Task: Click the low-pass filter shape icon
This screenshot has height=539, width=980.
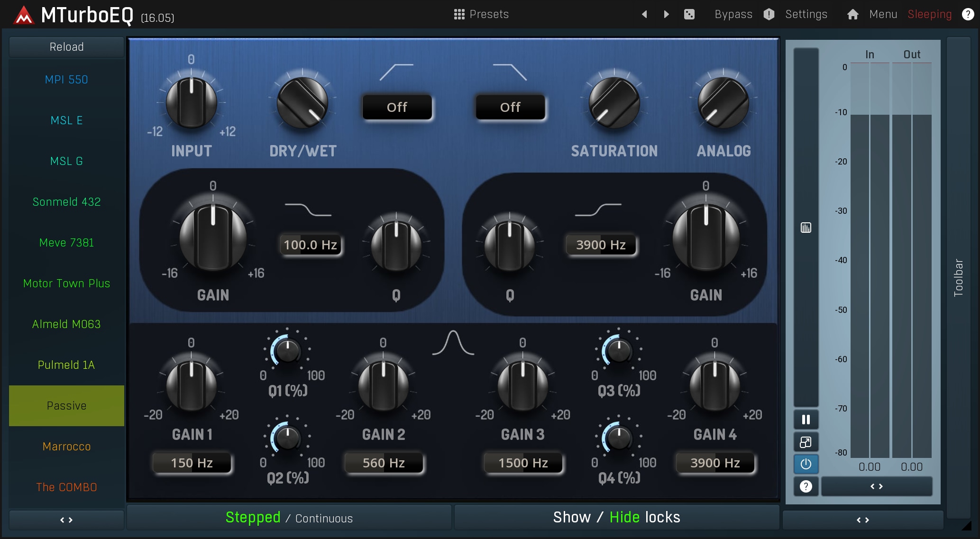Action: 510,72
